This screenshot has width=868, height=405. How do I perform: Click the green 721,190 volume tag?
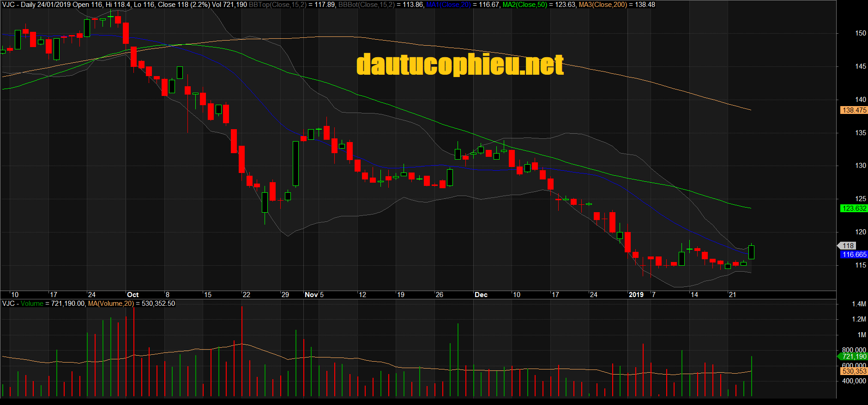854,357
